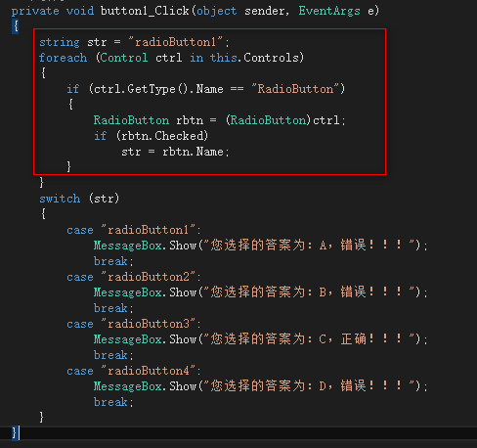The image size is (477, 448).
Task: Click case "radioButton3" label
Action: pos(134,324)
